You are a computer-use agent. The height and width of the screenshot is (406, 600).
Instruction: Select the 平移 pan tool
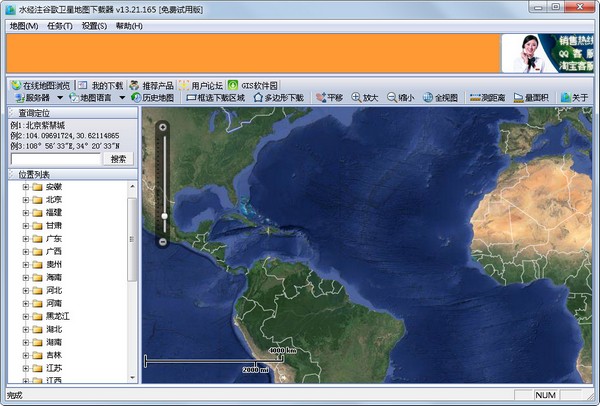pyautogui.click(x=329, y=98)
